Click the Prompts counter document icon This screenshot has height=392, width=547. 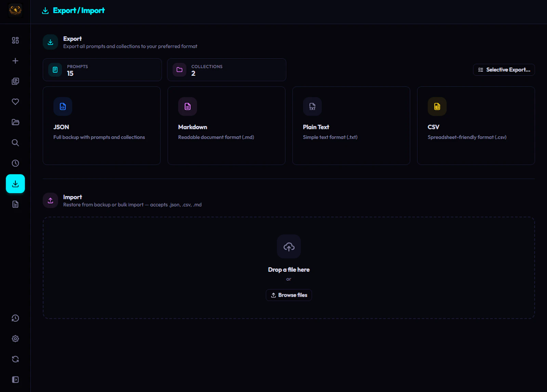coord(55,70)
